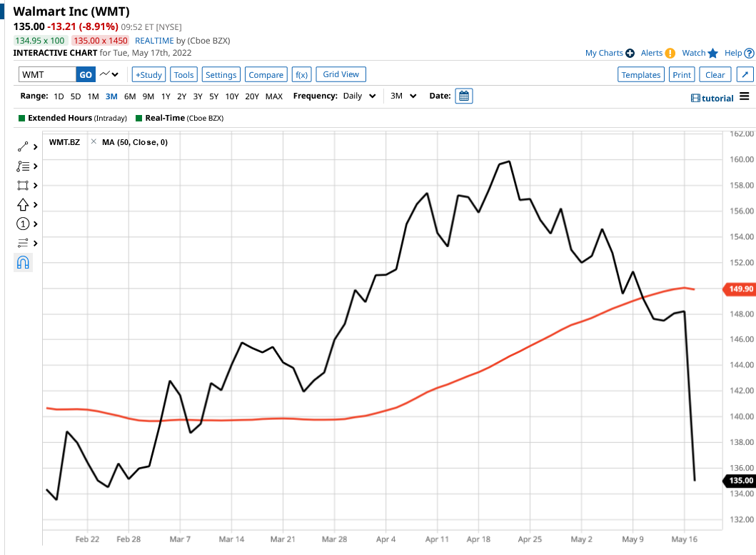The height and width of the screenshot is (555, 756).
Task: Open the f(x) expressions button
Action: click(302, 75)
